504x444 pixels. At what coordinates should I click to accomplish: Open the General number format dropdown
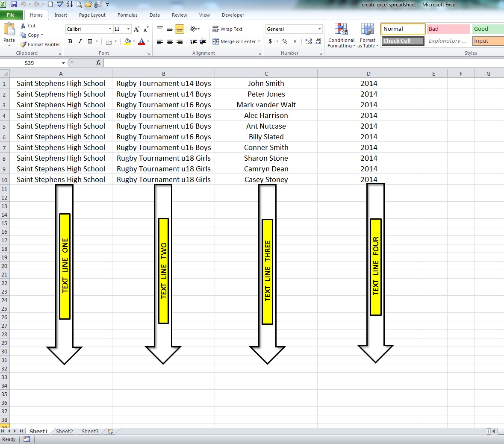pos(293,29)
